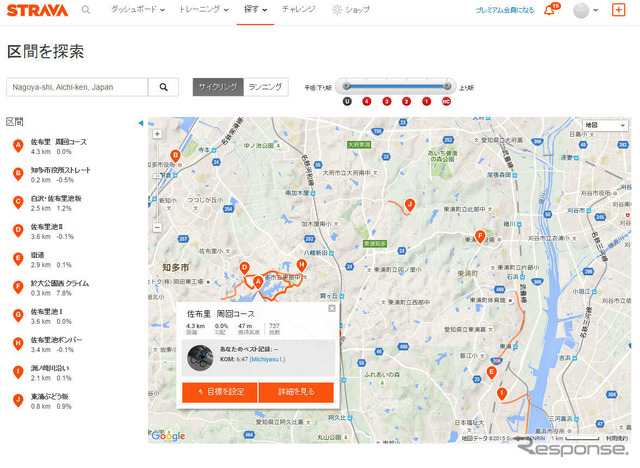Click map marker E

(x=491, y=373)
